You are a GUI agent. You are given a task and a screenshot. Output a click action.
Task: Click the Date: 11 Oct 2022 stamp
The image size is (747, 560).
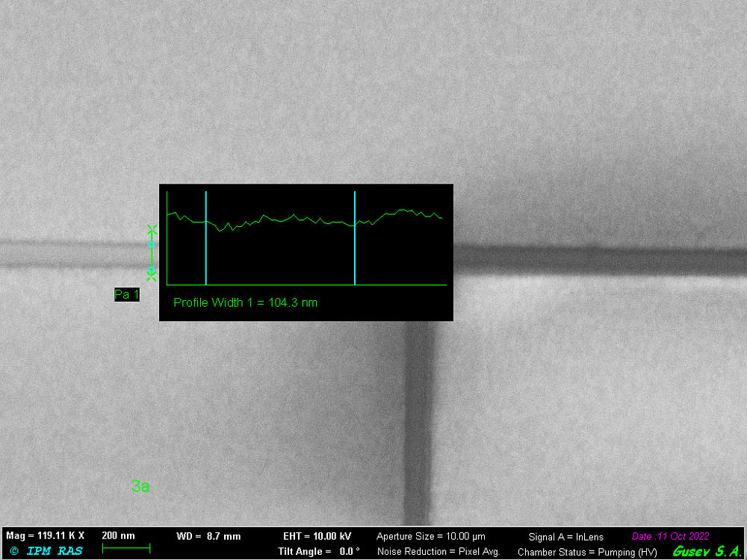670,536
